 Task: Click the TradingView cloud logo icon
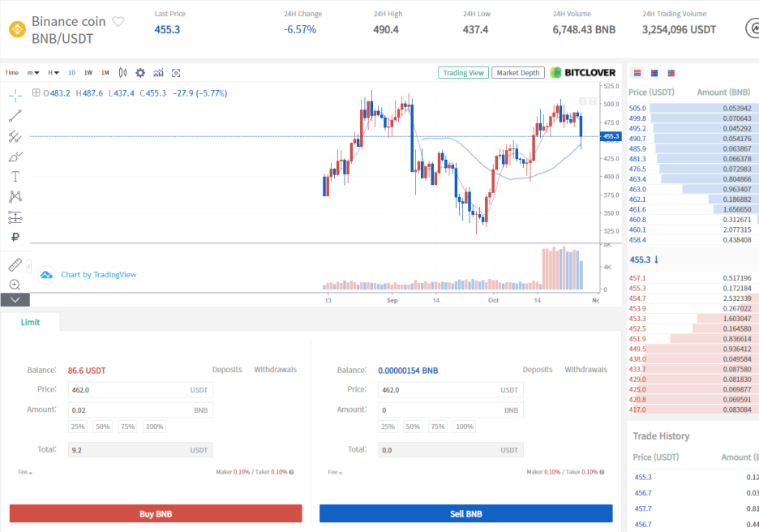(46, 275)
